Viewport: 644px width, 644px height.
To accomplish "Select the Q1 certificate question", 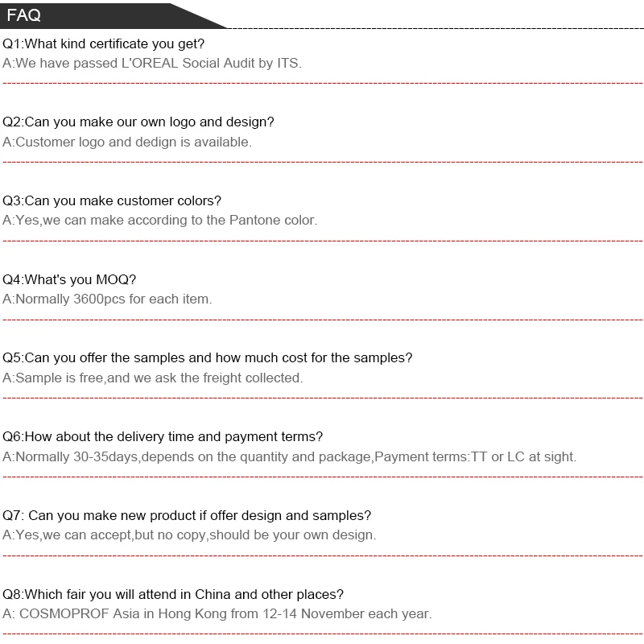I will [x=104, y=43].
